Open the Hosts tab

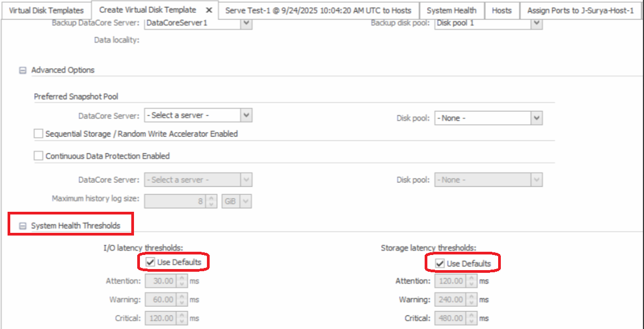(501, 11)
